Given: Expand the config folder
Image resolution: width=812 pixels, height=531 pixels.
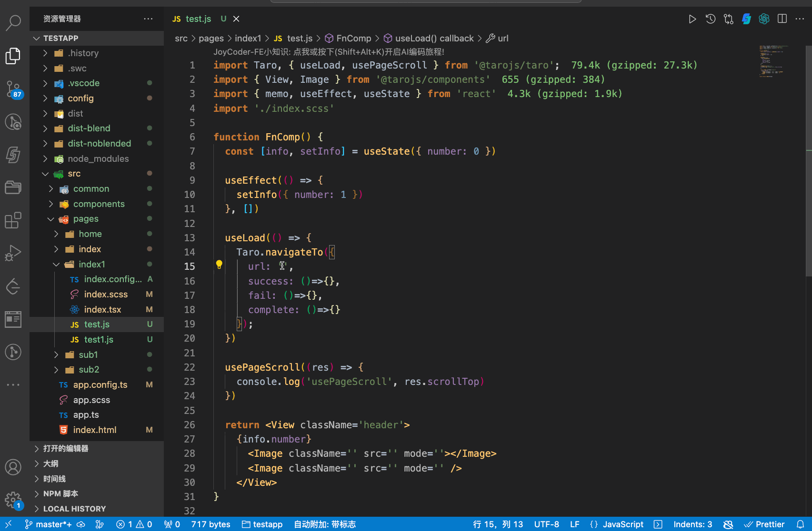Looking at the screenshot, I should pyautogui.click(x=97, y=98).
